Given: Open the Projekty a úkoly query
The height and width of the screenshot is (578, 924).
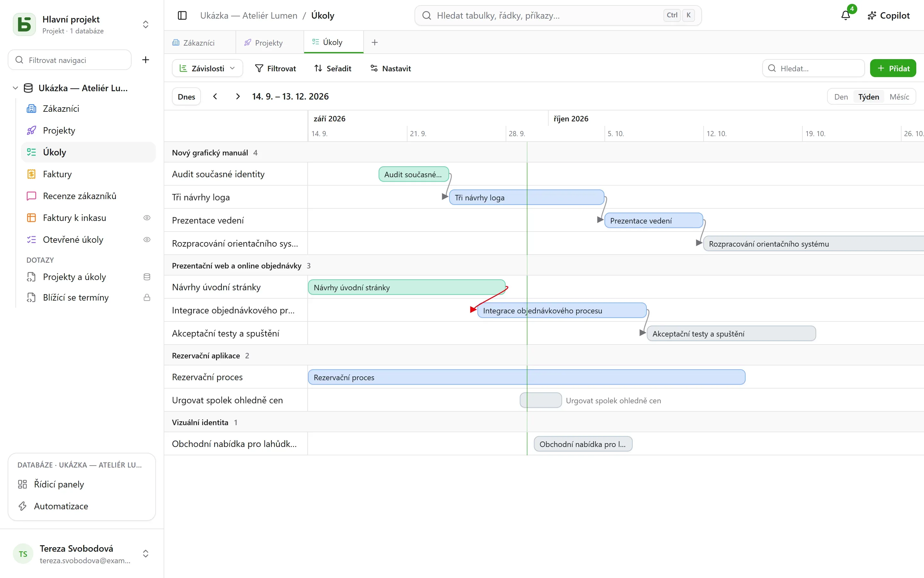Looking at the screenshot, I should 89,277.
